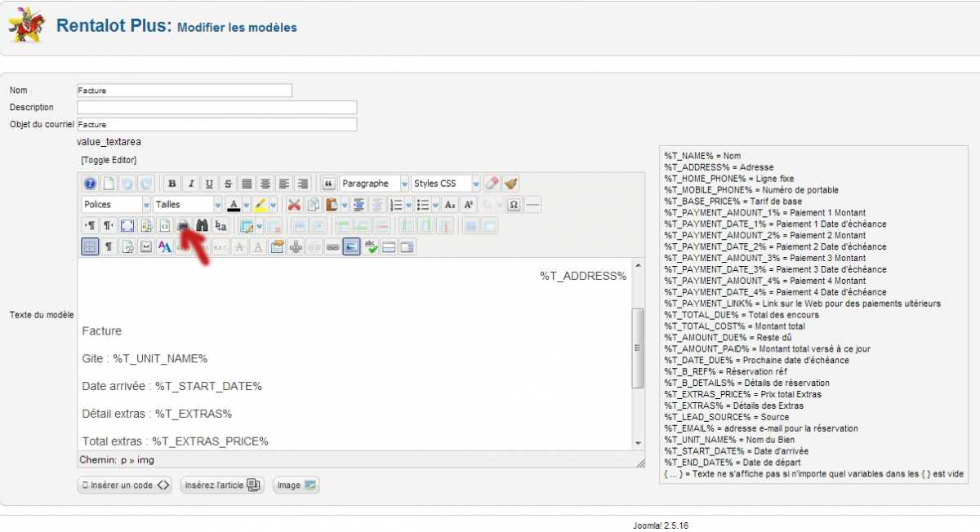This screenshot has width=980, height=532.
Task: Click the Bold formatting icon
Action: [171, 184]
